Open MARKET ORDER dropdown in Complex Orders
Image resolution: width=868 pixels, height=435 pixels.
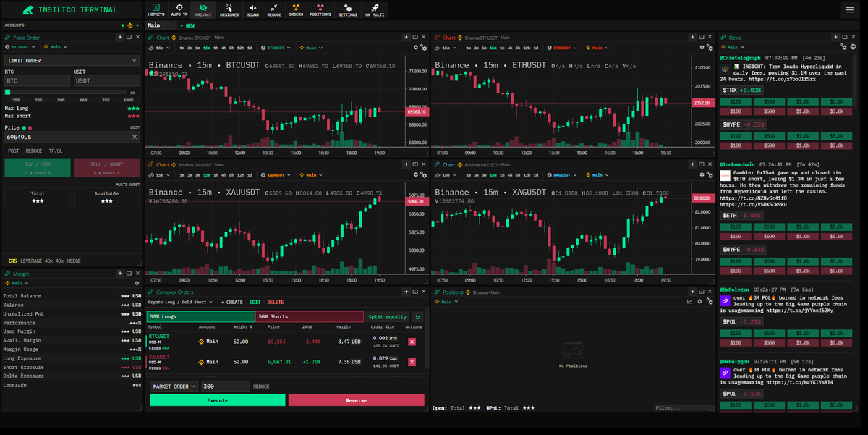coord(174,387)
